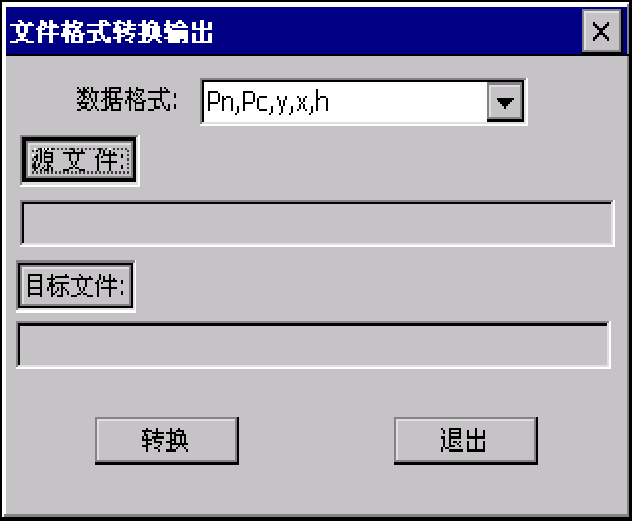Click the 转换 button
The image size is (632, 522).
[167, 441]
